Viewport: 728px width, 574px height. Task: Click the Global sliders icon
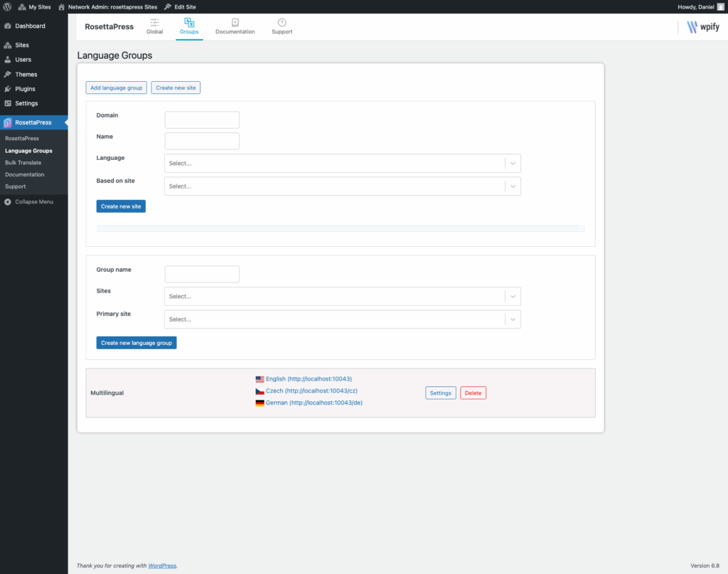pos(154,22)
